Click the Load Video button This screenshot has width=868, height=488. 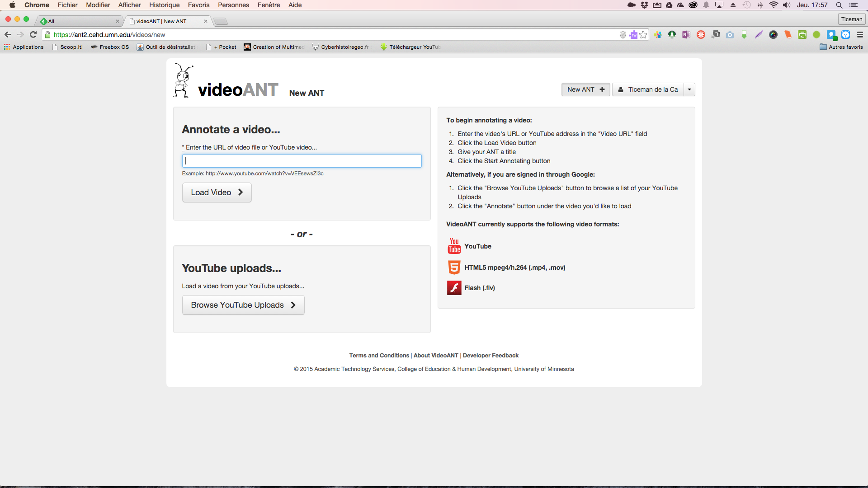tap(217, 192)
